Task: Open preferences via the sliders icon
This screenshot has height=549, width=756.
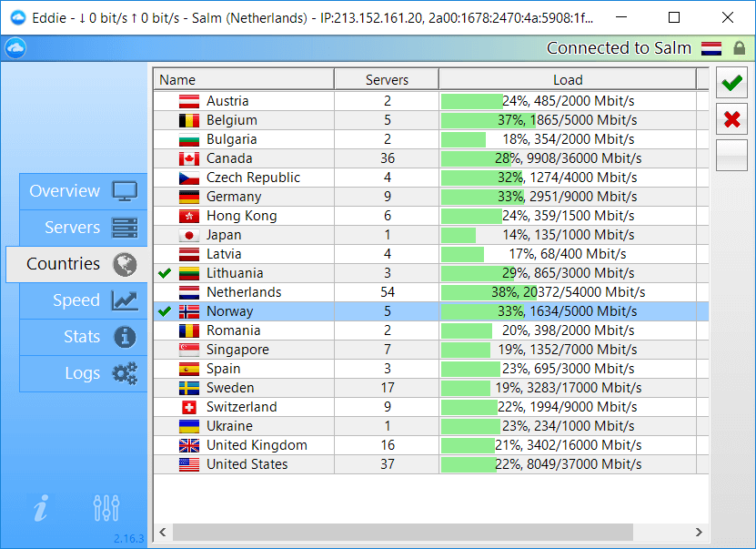Action: coord(106,508)
